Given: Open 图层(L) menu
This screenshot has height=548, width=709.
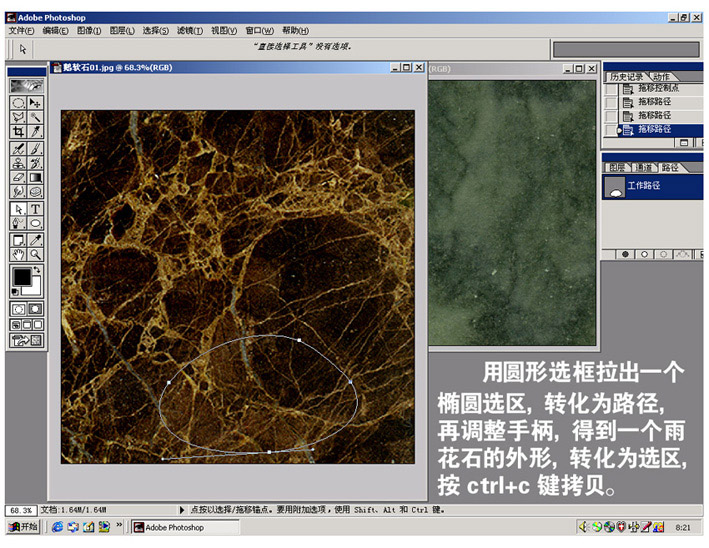Looking at the screenshot, I should 122,31.
